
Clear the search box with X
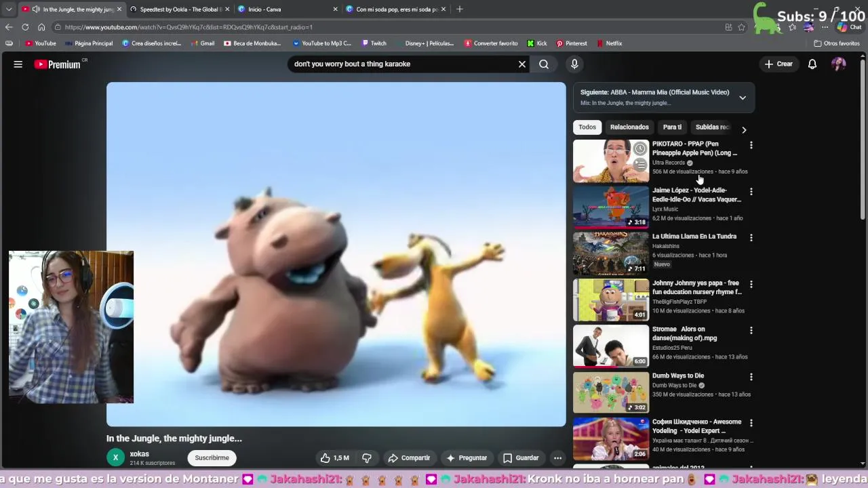[x=522, y=64]
